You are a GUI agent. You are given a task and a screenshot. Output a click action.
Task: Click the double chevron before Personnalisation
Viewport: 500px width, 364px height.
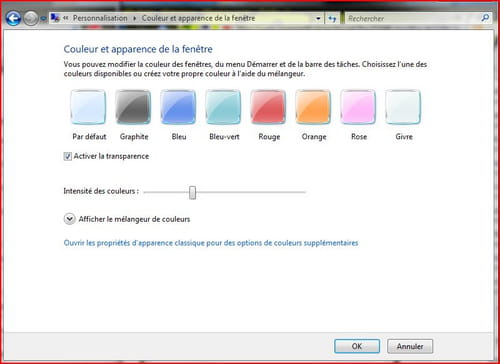click(x=66, y=18)
